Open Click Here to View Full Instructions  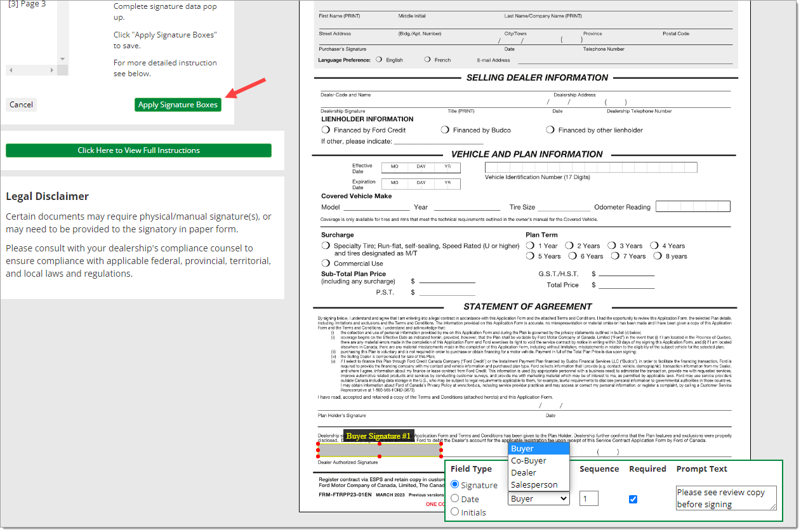[x=138, y=150]
